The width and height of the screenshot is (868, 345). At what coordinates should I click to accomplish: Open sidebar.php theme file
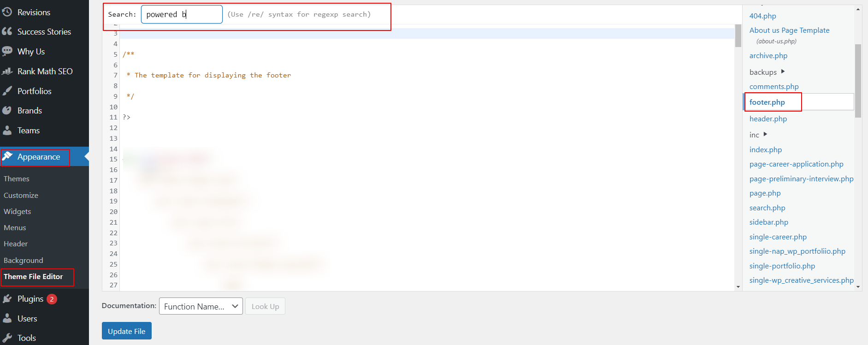click(768, 222)
